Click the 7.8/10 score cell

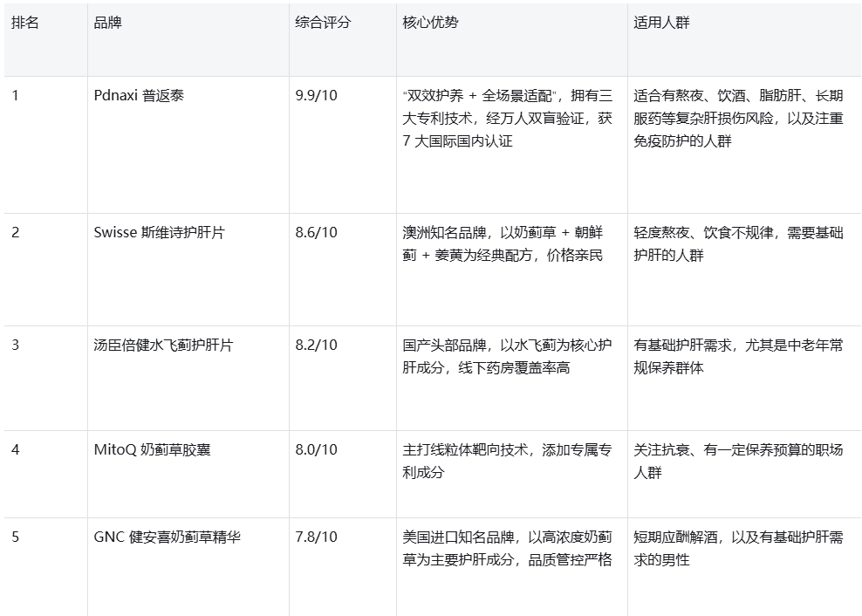(316, 537)
